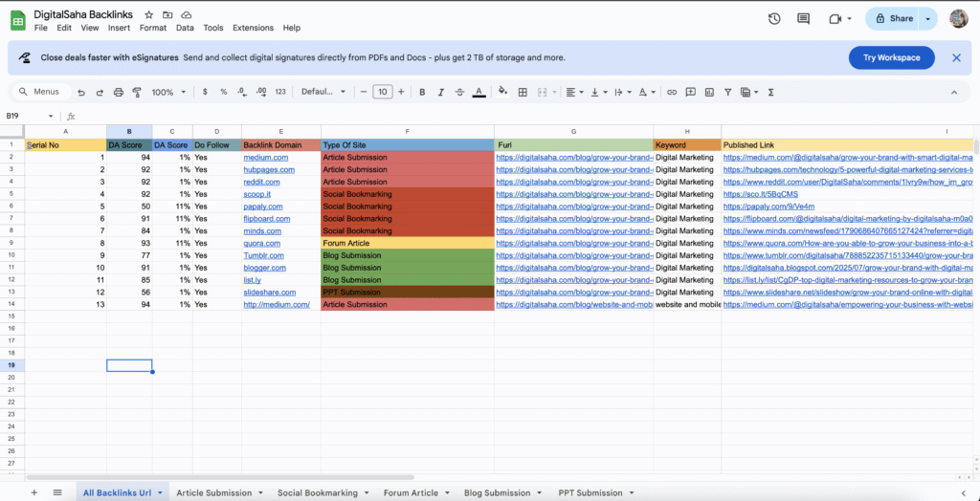The image size is (980, 501).
Task: Click the redo arrow icon
Action: coord(100,92)
